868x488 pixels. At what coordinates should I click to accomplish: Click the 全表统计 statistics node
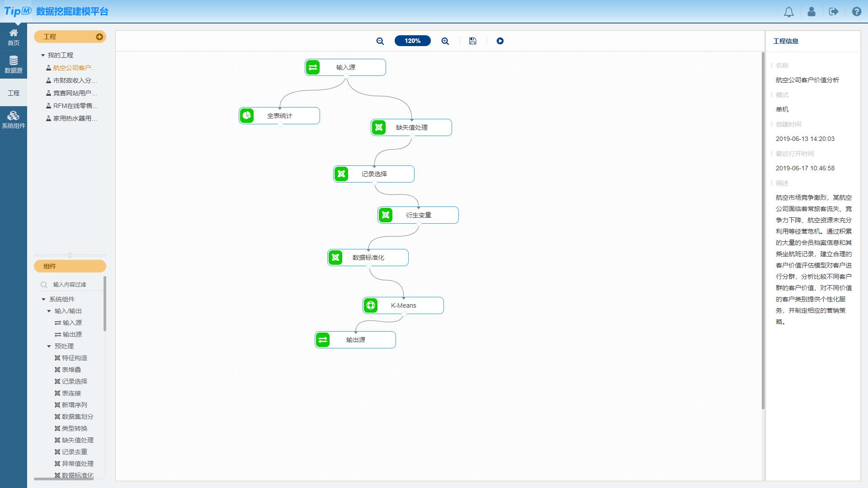(x=278, y=116)
